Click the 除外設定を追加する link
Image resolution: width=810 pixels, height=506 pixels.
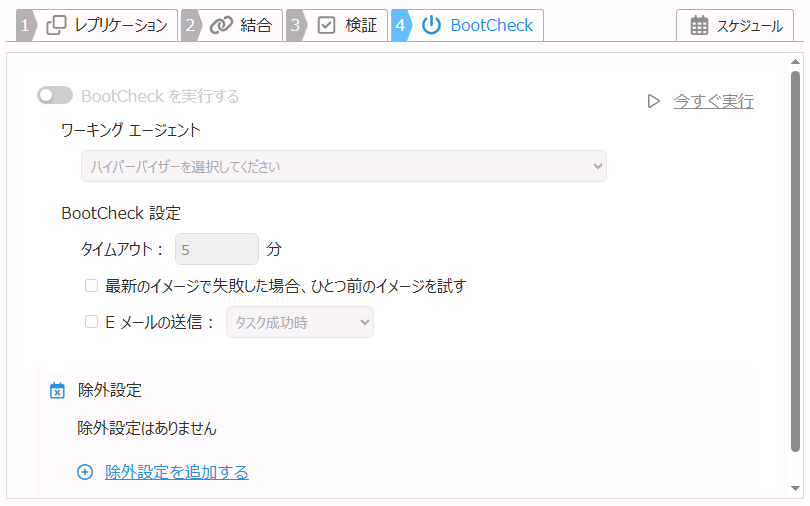[x=177, y=472]
